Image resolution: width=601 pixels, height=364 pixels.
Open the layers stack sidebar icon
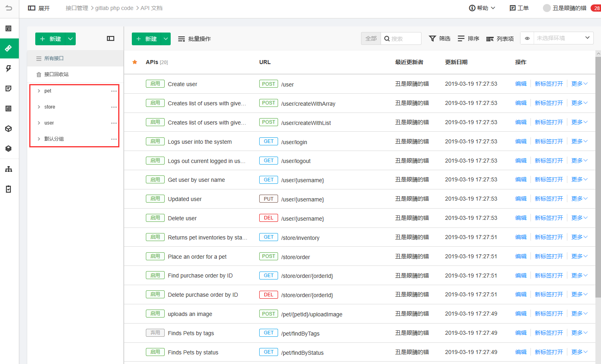pos(8,149)
